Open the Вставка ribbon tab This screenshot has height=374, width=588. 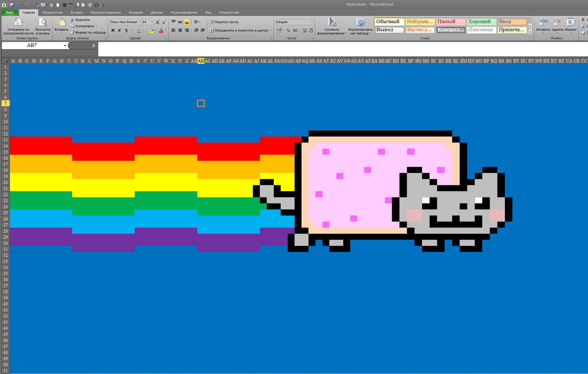[x=77, y=12]
